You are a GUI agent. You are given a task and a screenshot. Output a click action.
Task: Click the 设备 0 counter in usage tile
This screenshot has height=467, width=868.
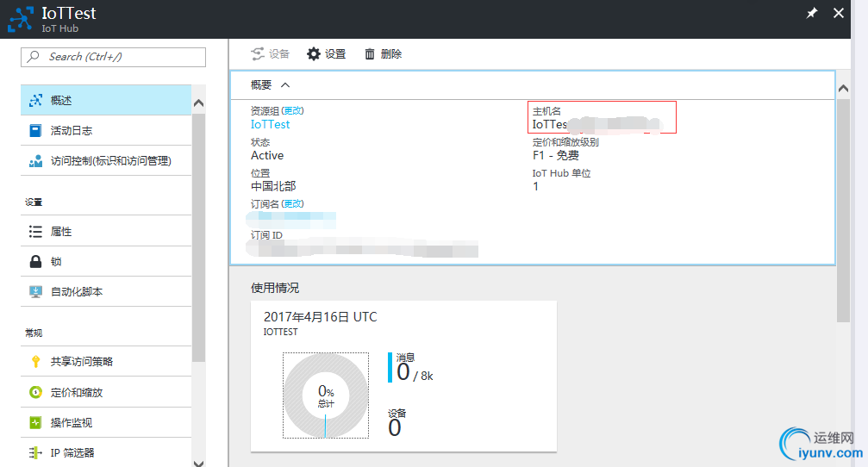click(x=397, y=423)
